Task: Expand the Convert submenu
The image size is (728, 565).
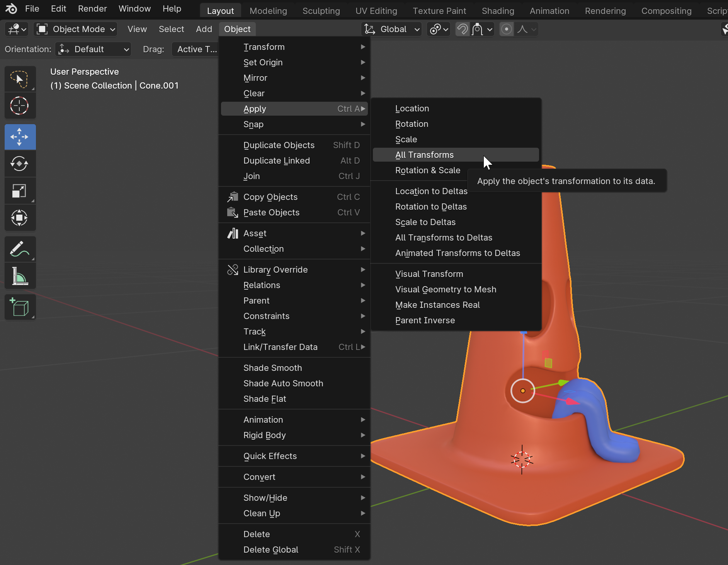Action: pos(294,477)
